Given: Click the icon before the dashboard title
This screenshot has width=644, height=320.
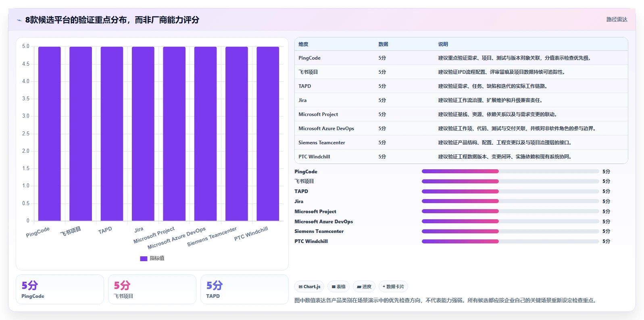Looking at the screenshot, I should pos(19,20).
